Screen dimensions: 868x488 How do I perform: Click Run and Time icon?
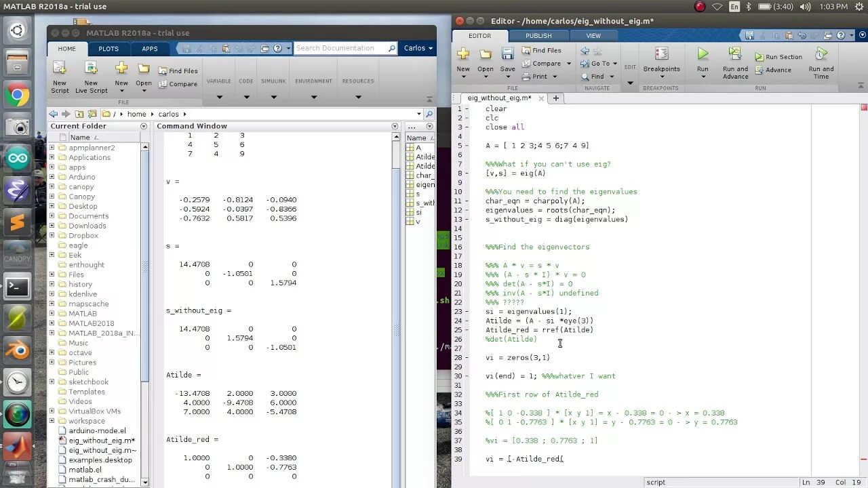pos(821,54)
